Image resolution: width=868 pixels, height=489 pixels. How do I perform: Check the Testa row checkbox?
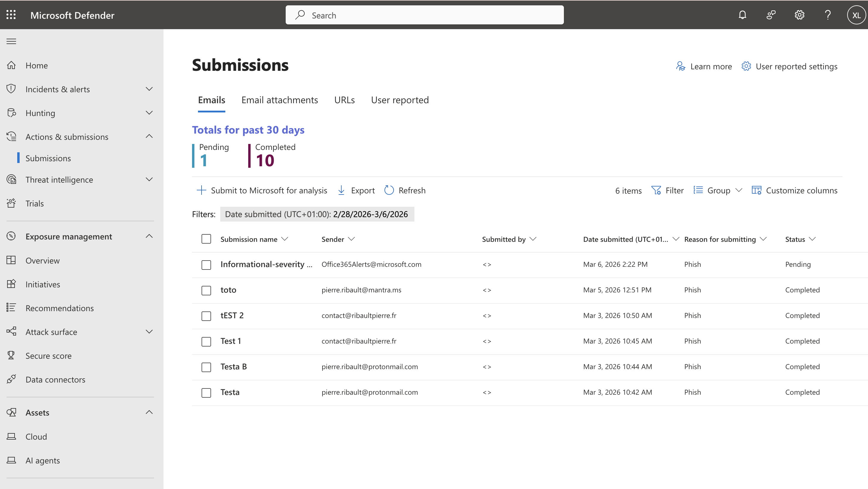coord(206,393)
